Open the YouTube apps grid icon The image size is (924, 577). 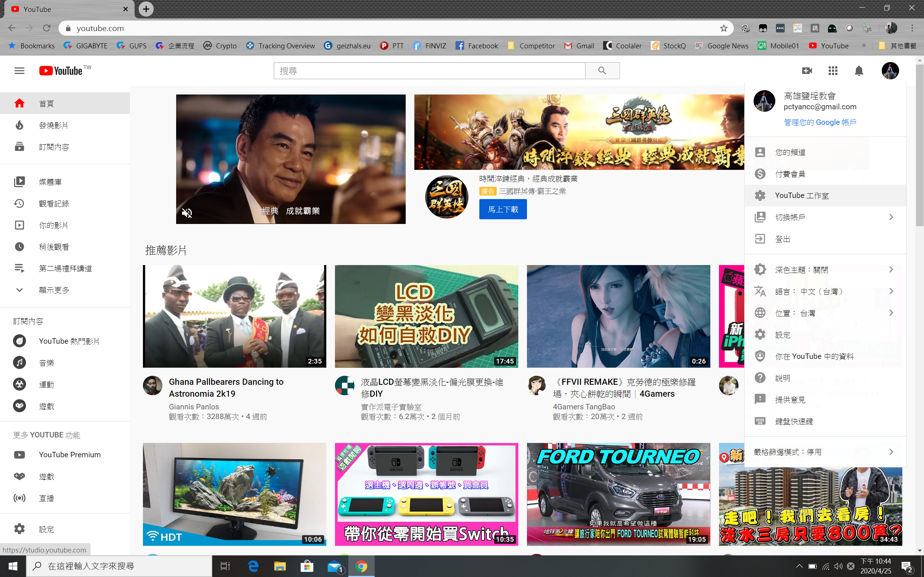click(x=833, y=71)
